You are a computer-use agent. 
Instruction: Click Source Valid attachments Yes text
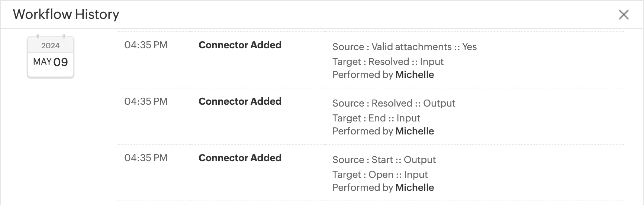tap(404, 47)
